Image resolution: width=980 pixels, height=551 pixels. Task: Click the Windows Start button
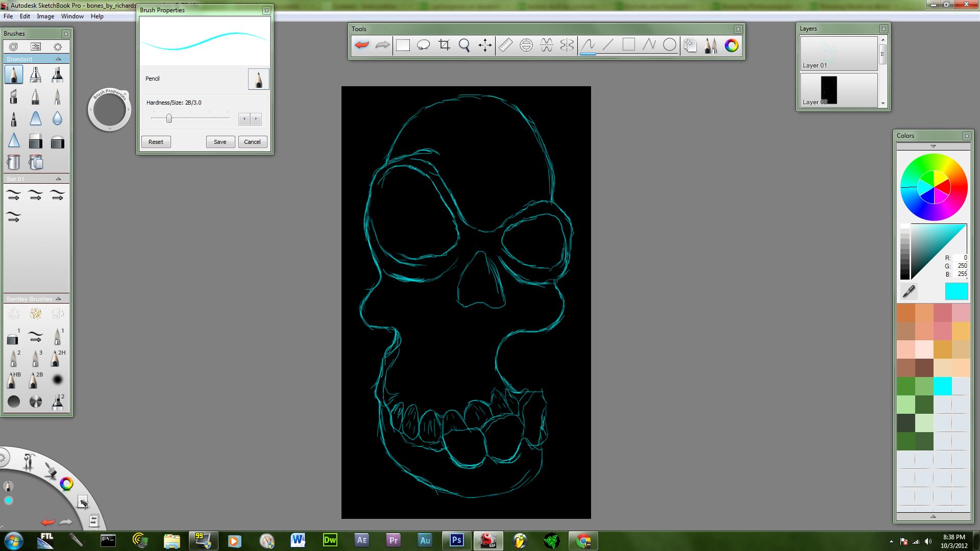click(14, 540)
